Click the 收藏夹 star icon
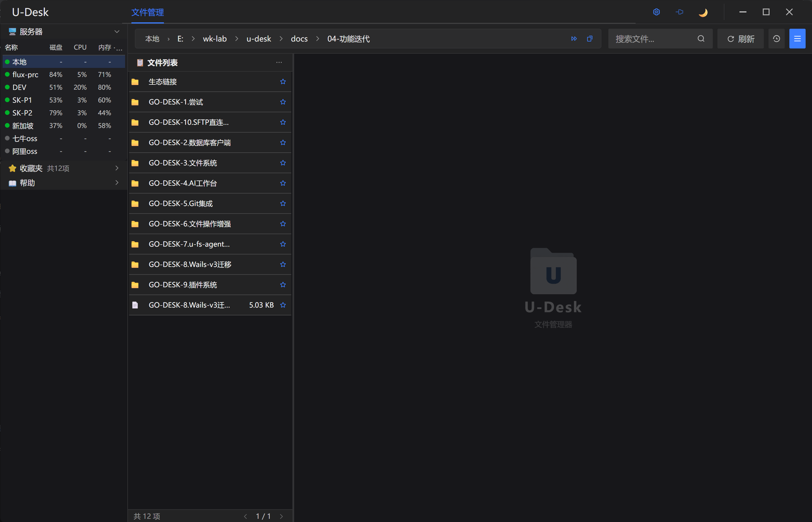This screenshot has height=522, width=812. click(12, 168)
